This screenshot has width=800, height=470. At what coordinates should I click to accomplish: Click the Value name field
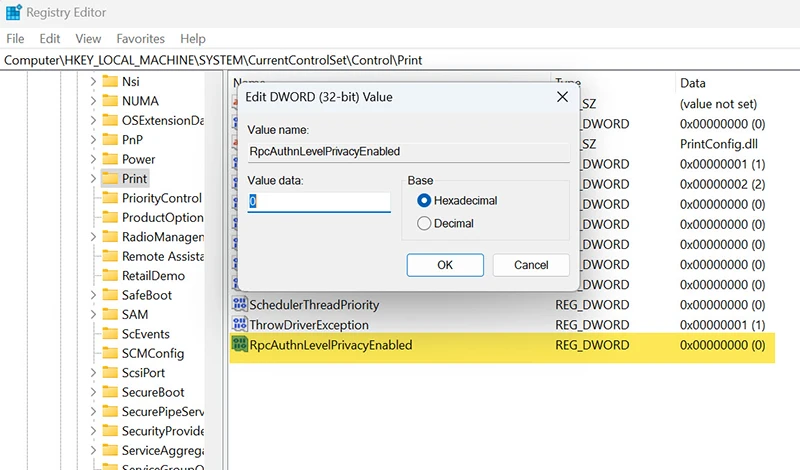tap(408, 152)
